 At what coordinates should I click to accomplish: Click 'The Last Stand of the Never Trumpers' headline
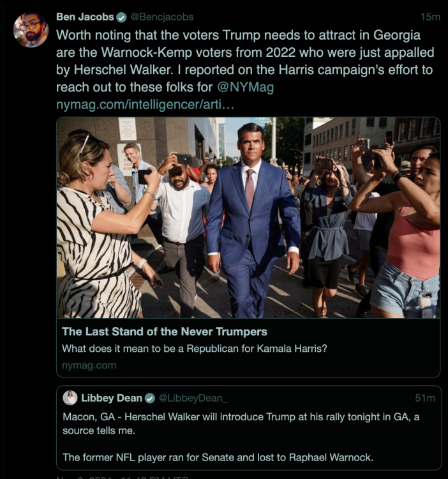[x=165, y=331]
